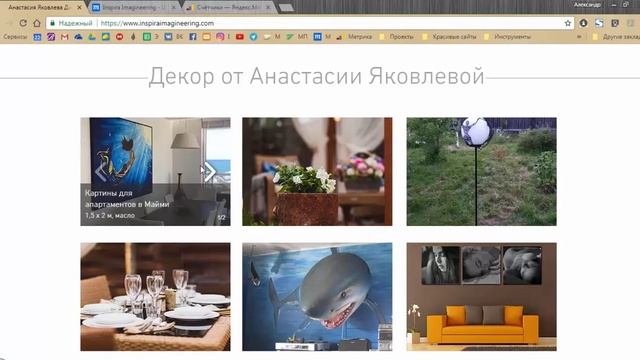Screen dimensions: 640x360
Task: Expand the Проекты bookmarks folder
Action: (396, 37)
